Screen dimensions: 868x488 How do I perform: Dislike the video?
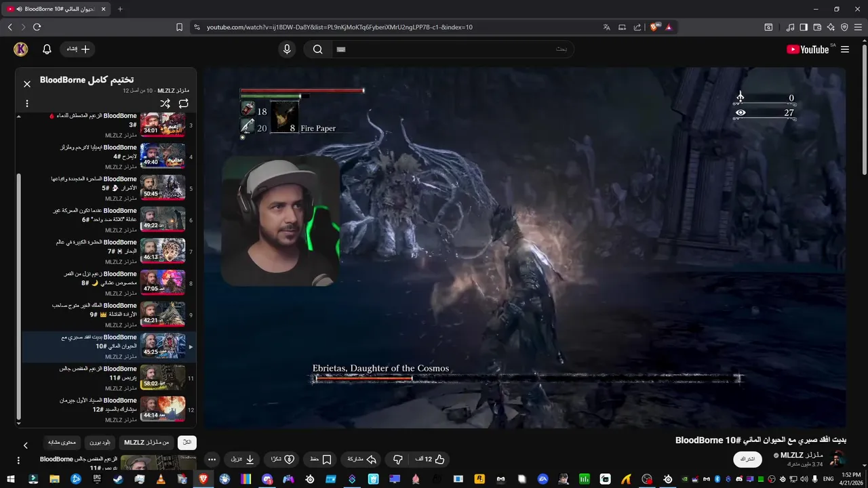click(398, 460)
